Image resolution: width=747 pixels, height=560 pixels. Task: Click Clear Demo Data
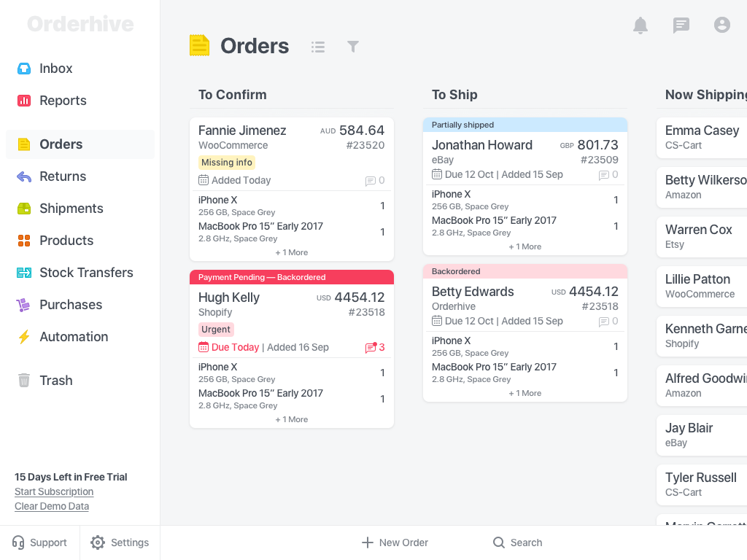click(x=52, y=506)
